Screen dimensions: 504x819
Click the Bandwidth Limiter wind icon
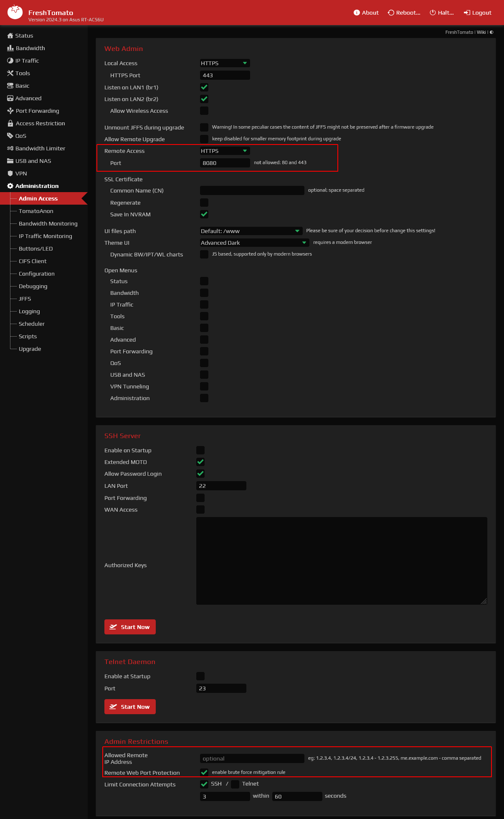[x=10, y=148]
